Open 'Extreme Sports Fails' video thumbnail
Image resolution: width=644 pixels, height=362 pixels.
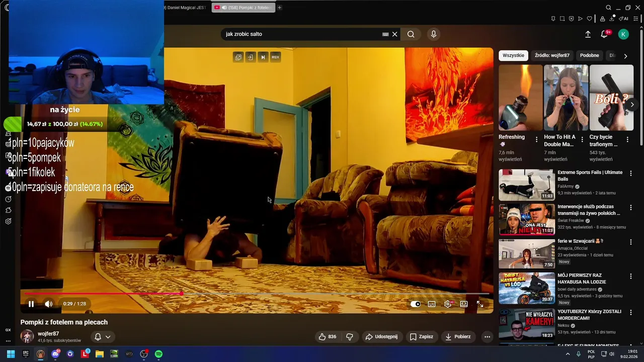(x=527, y=185)
